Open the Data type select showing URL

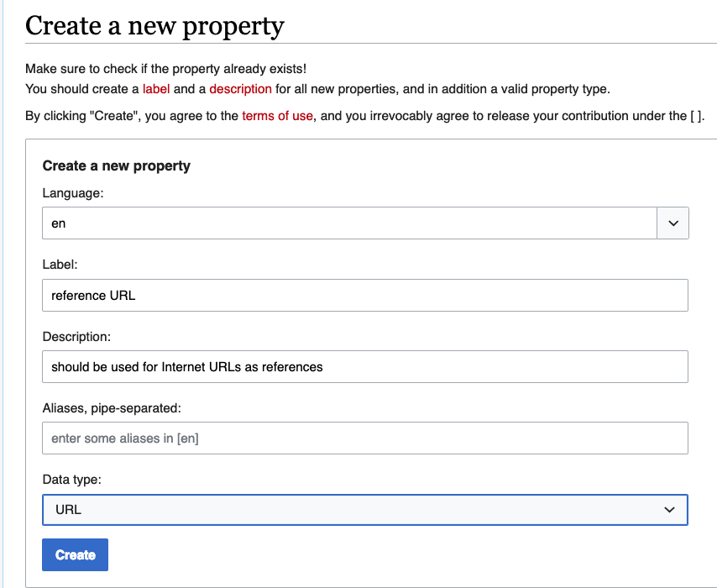(365, 510)
